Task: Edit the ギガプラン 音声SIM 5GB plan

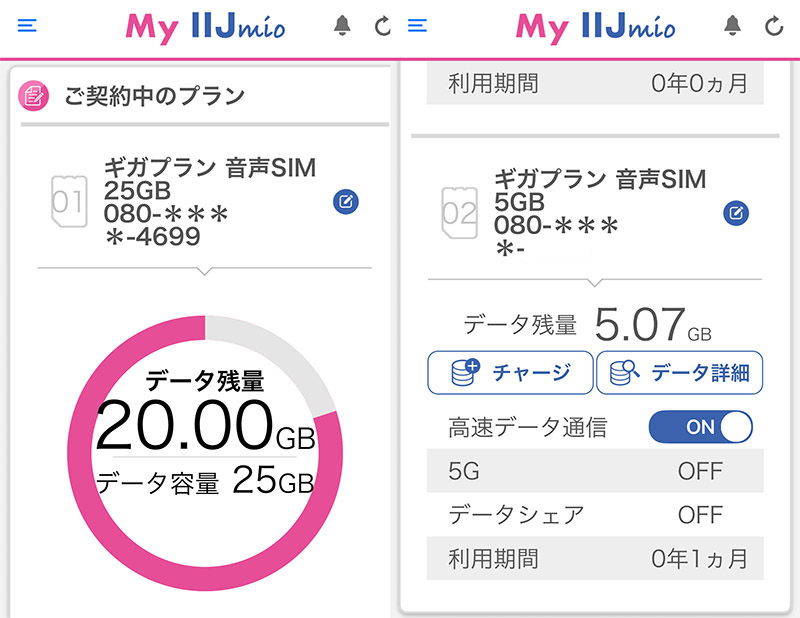Action: (736, 212)
